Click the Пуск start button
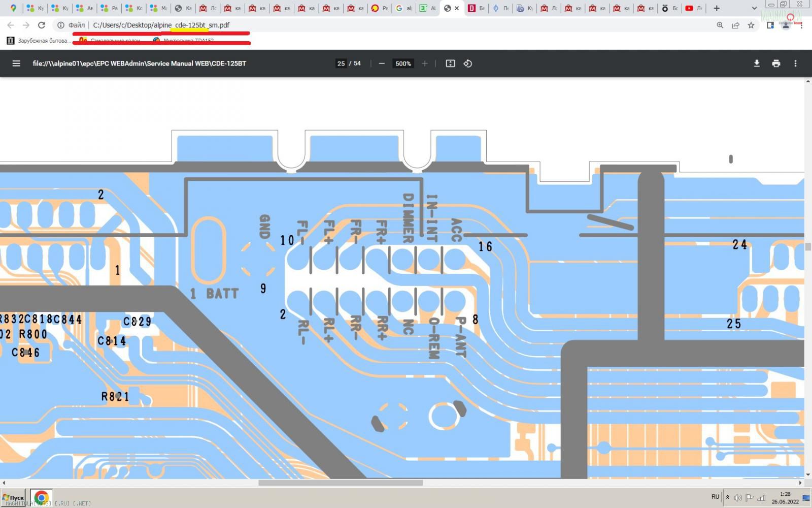The height and width of the screenshot is (508, 812). pos(14,497)
